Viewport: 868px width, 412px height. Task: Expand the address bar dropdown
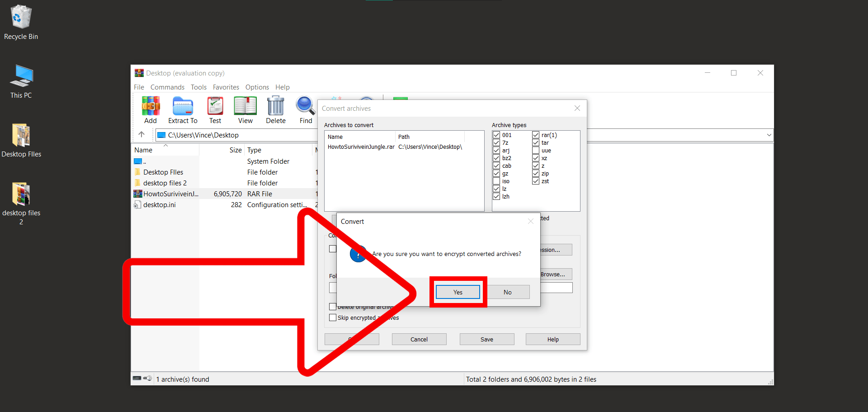point(769,134)
